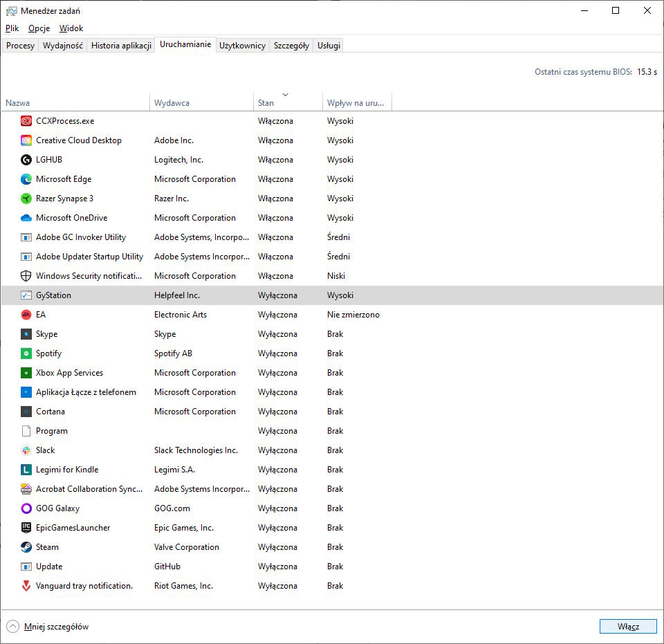Open the Usługi tab
Viewport: 664px width, 644px height.
(329, 46)
